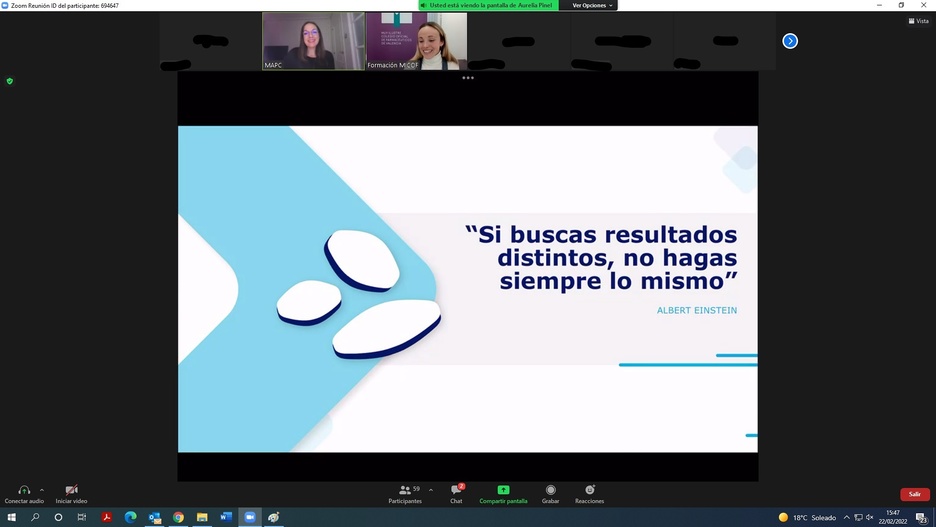Screen dimensions: 936x527
Task: Open the Chat panel
Action: (x=456, y=490)
